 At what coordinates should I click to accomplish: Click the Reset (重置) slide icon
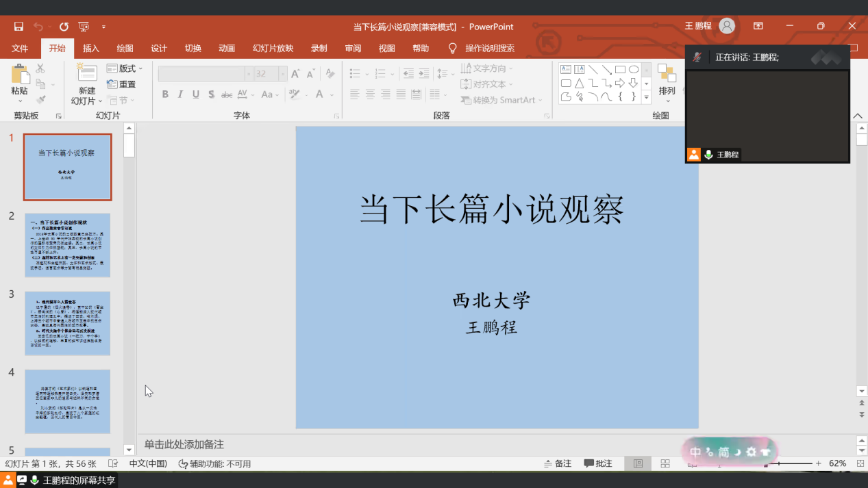121,84
